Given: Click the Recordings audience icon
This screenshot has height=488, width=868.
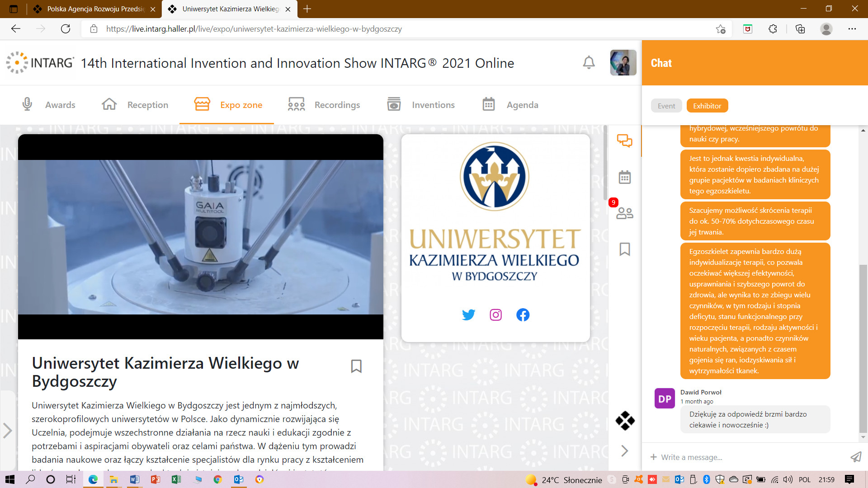Looking at the screenshot, I should (x=296, y=104).
